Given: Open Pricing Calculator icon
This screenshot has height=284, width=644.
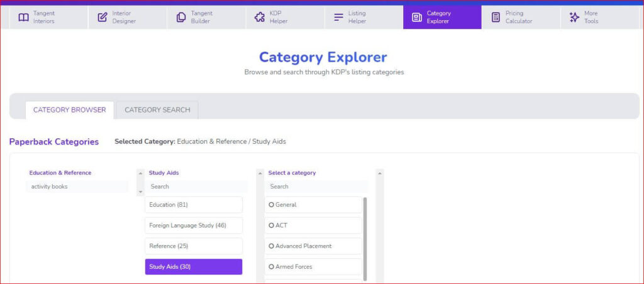Looking at the screenshot, I should 496,17.
